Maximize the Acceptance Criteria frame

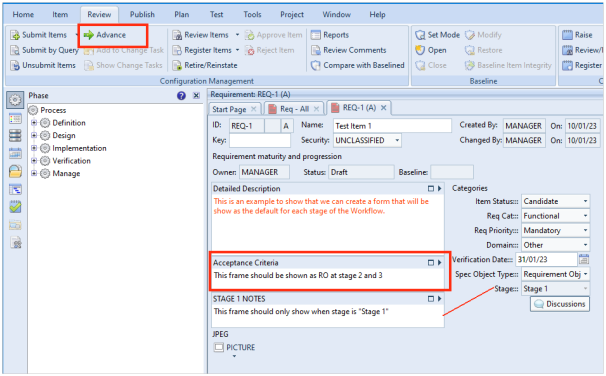(x=431, y=263)
